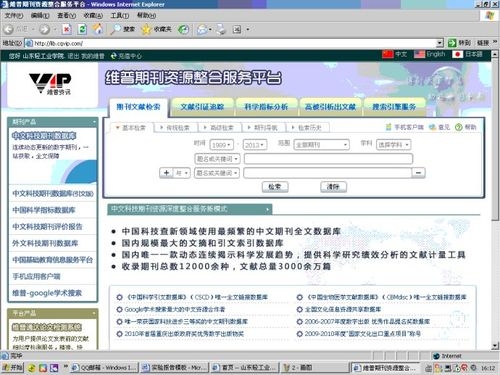Collapse the 期刊产品 sidebar panel
Screen dimensions: 500x375
[x=94, y=122]
